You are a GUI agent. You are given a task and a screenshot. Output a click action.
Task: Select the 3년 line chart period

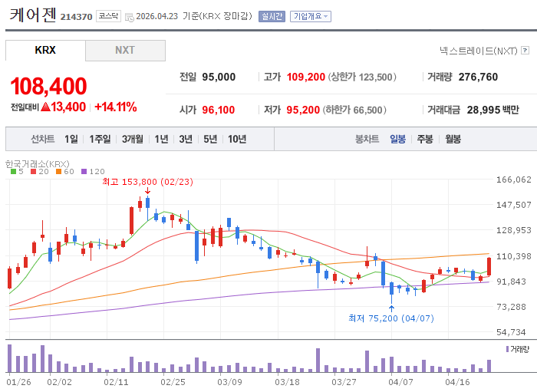[186, 139]
